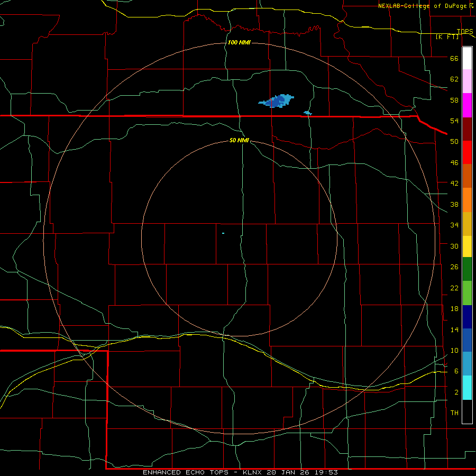
Task: Click the yellow legend swatch
Action: pos(467,246)
